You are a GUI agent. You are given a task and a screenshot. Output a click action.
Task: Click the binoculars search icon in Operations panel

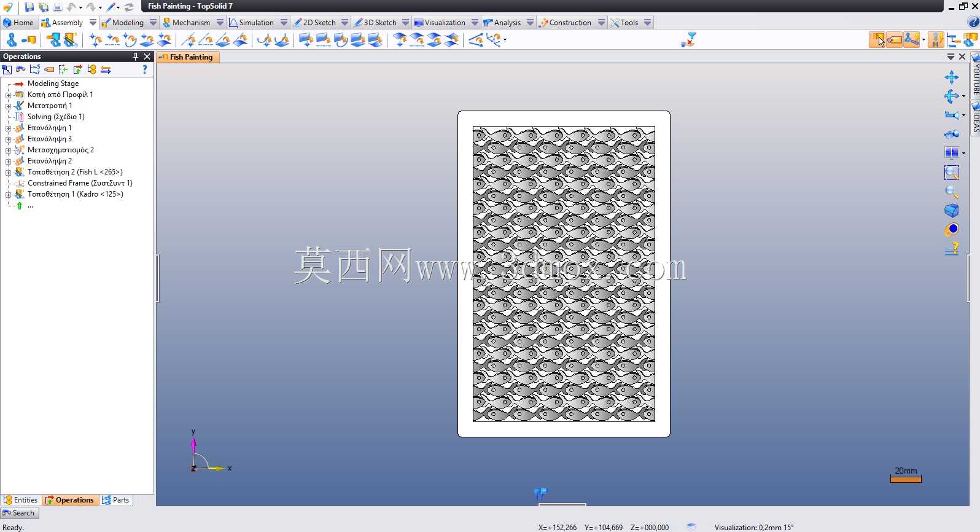[x=21, y=69]
